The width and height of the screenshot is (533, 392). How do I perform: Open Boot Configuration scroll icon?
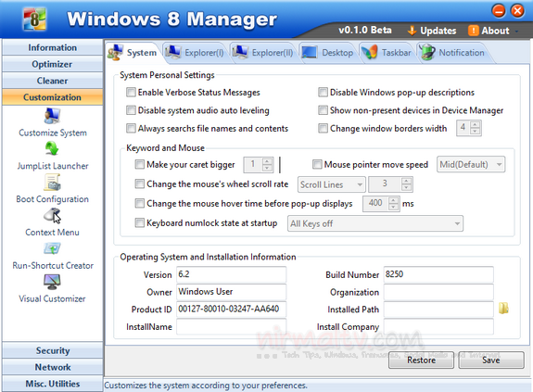coord(52,182)
